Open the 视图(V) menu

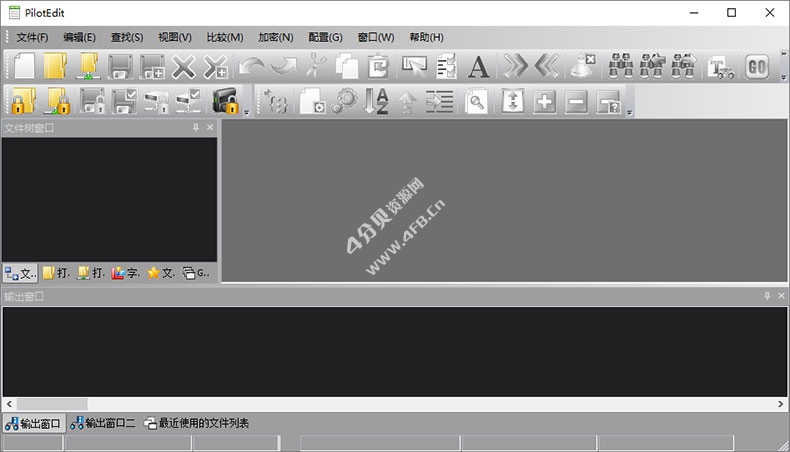pos(175,37)
